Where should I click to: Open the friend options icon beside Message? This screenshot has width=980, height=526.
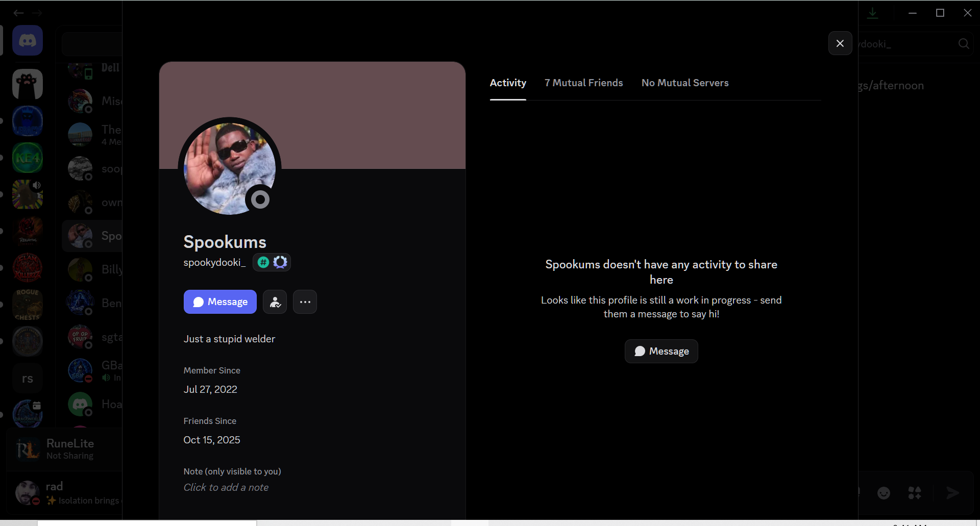point(275,302)
